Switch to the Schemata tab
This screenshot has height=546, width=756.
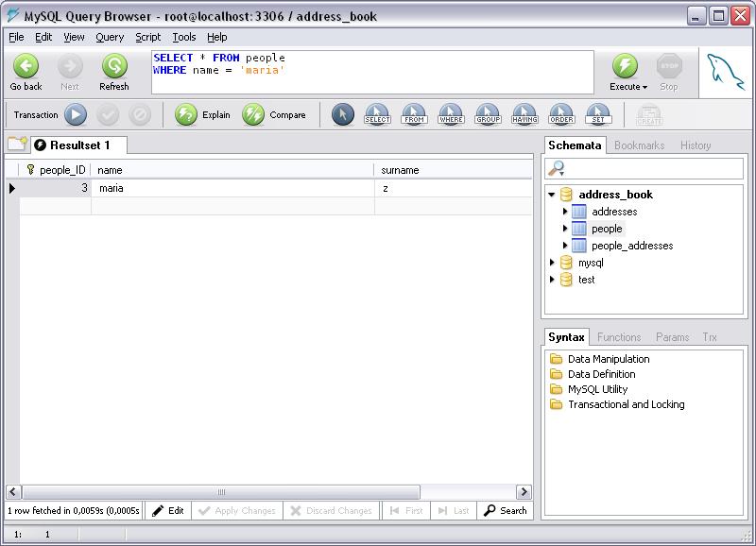(x=575, y=145)
